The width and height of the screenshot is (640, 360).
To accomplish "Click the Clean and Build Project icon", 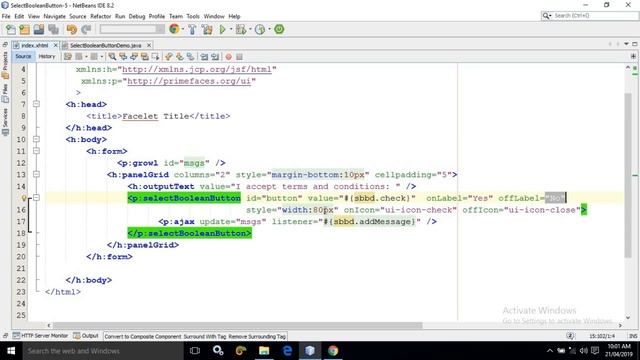I will 207,29.
